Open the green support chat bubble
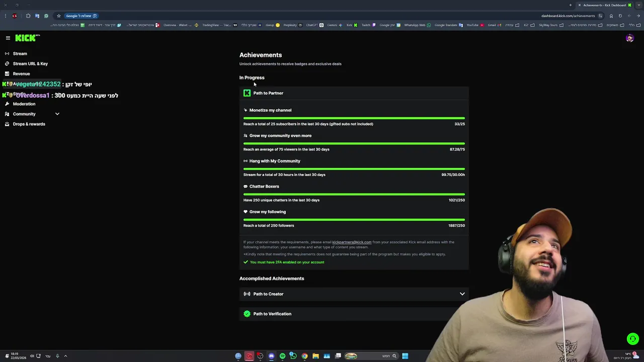Screen dimensions: 644x362 click(x=632, y=339)
